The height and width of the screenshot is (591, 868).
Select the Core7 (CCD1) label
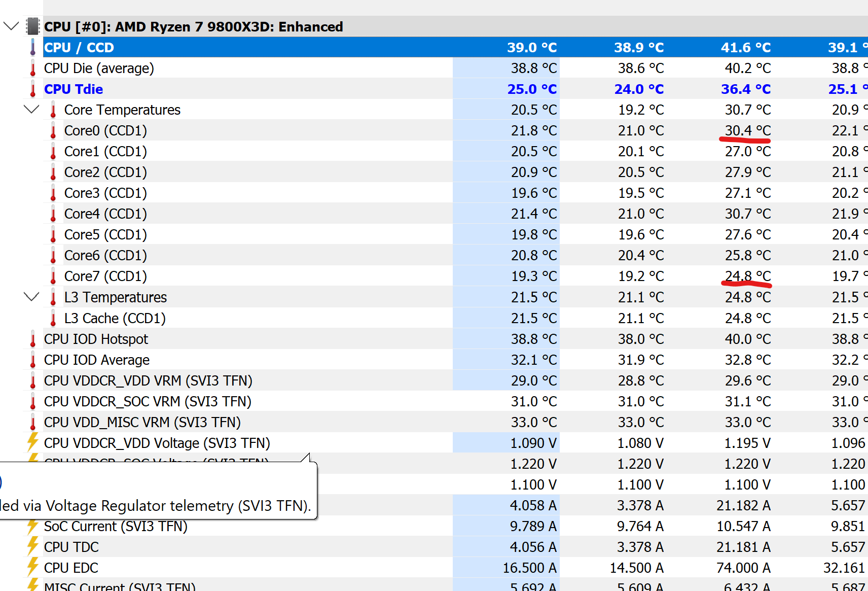105,276
